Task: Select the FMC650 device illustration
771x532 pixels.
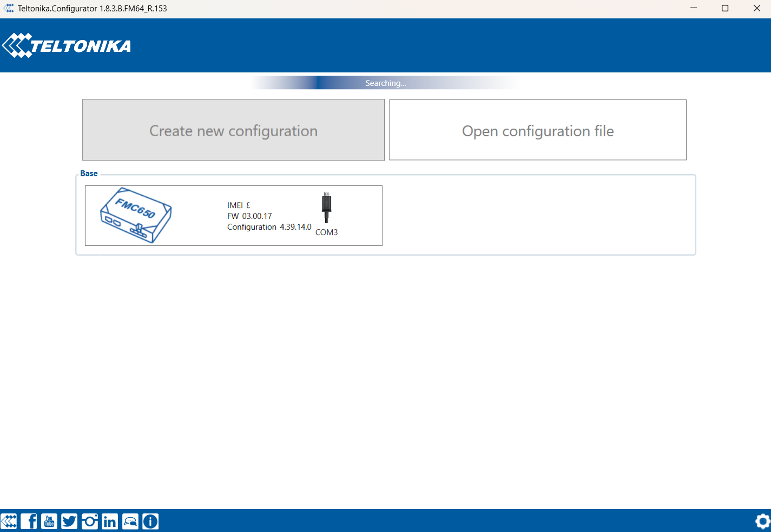Action: (136, 215)
